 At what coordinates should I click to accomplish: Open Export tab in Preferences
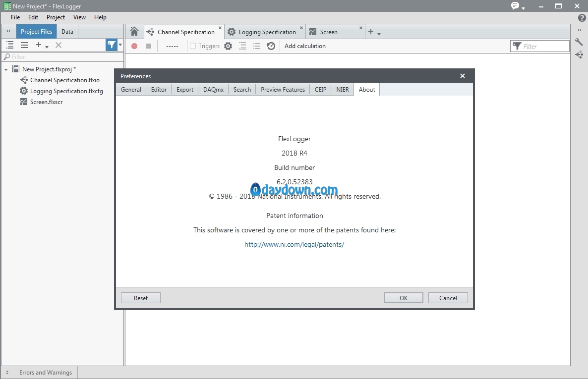[x=185, y=89]
